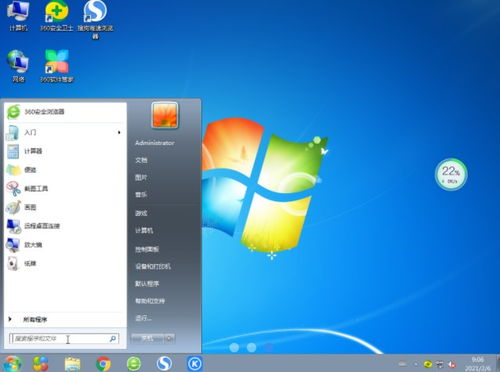Show hidden tray icons arrow
The image size is (500, 372).
(415, 364)
